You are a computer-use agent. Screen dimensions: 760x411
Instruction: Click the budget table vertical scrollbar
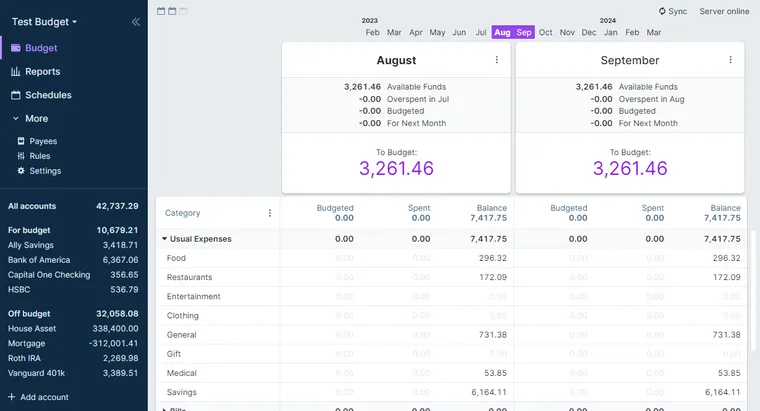pyautogui.click(x=753, y=291)
